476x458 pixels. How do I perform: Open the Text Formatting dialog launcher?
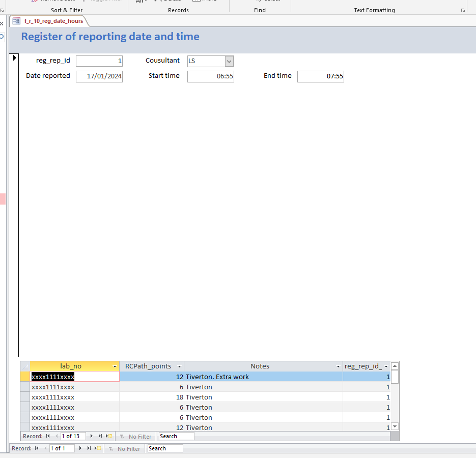pos(463,11)
